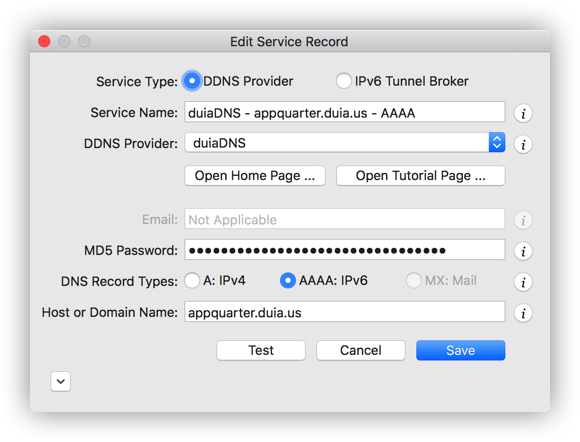The width and height of the screenshot is (580, 442).
Task: Expand the bottom-left chevron disclosure button
Action: pyautogui.click(x=61, y=381)
